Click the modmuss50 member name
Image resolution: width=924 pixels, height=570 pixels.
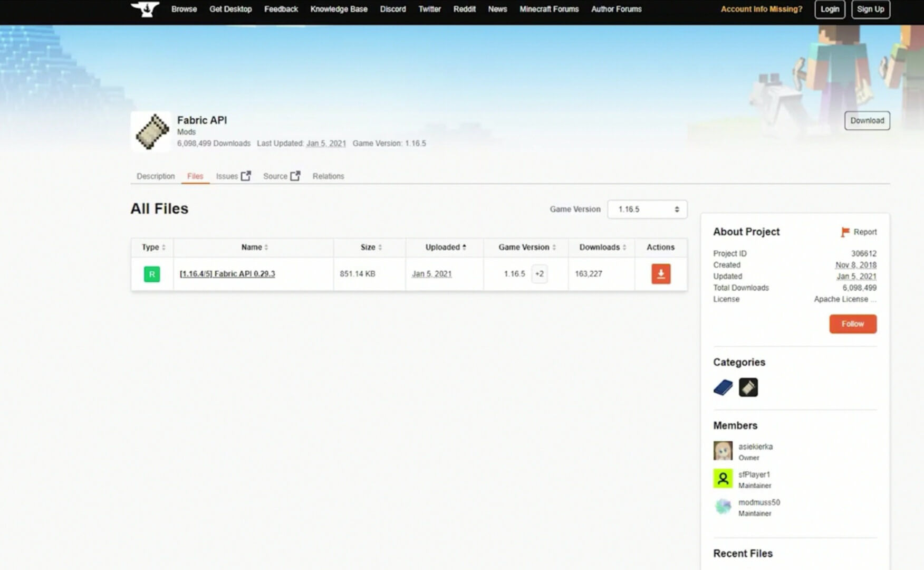coord(759,502)
